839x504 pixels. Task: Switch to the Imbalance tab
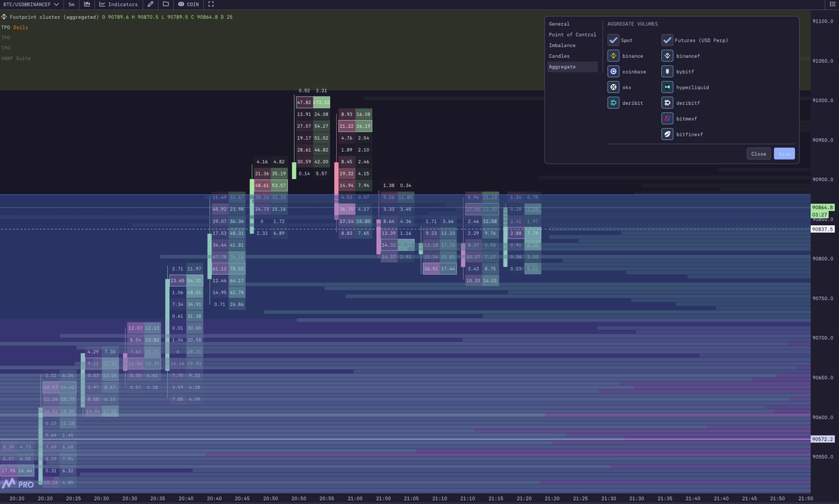click(x=573, y=45)
